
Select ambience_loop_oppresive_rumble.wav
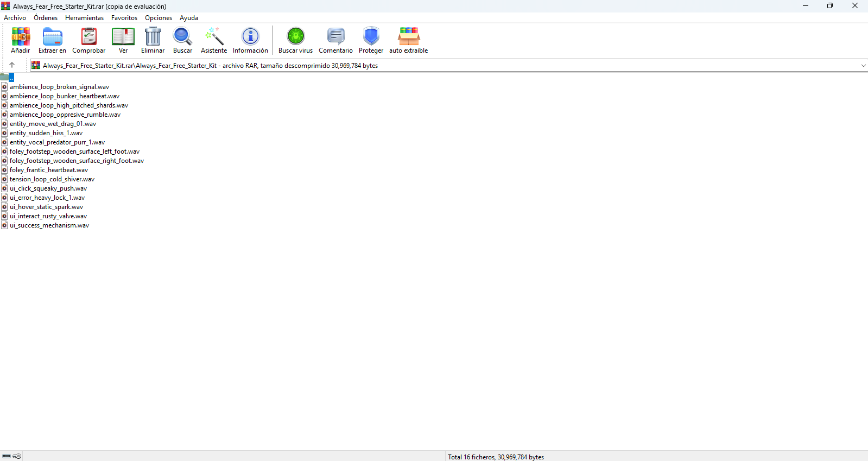[x=65, y=115]
